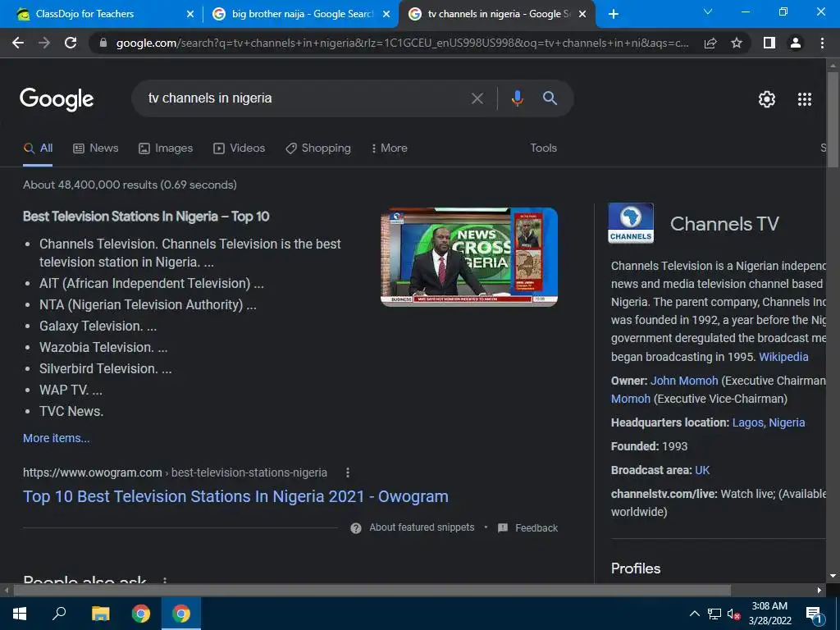Open the muted volume tray icon
Image resolution: width=840 pixels, height=630 pixels.
(x=733, y=614)
